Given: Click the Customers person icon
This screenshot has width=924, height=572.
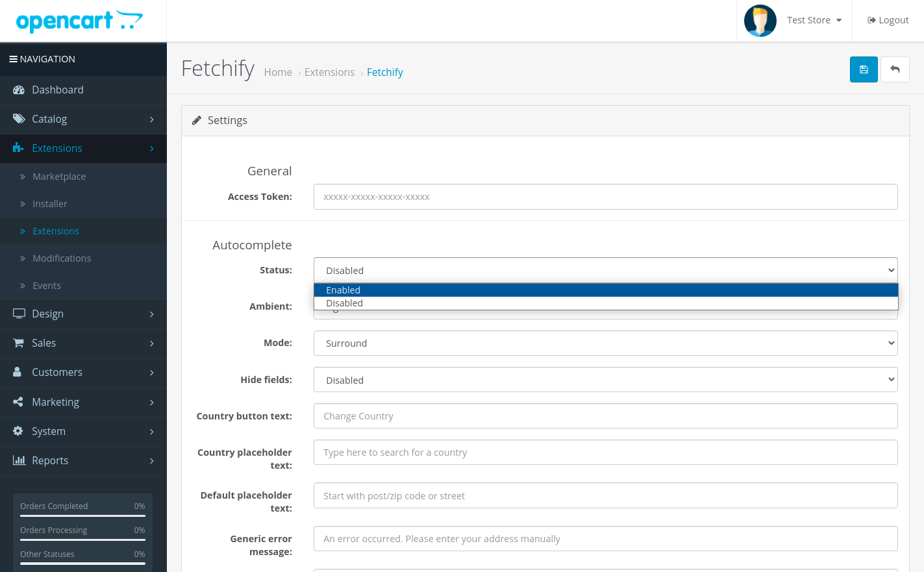Looking at the screenshot, I should (18, 372).
